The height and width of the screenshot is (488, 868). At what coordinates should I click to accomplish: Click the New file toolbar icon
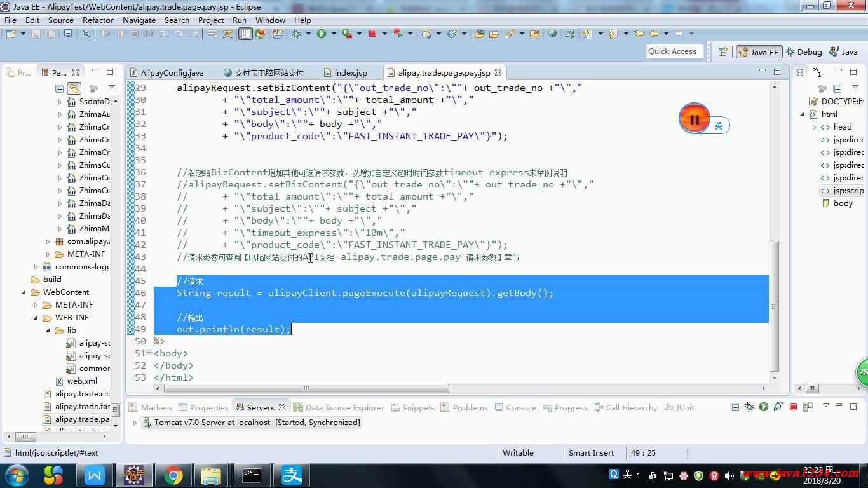tap(10, 34)
